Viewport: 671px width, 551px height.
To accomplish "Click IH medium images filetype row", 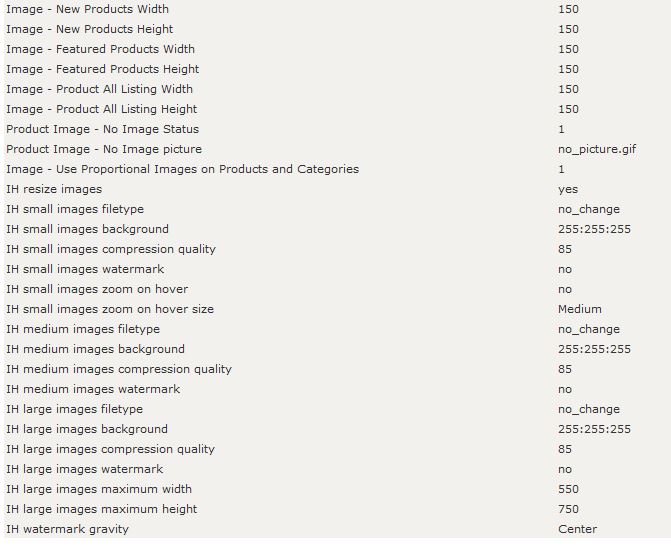I will click(336, 329).
